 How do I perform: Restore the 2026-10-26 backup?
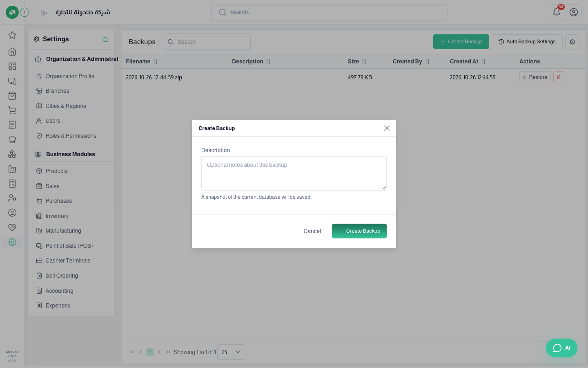535,77
